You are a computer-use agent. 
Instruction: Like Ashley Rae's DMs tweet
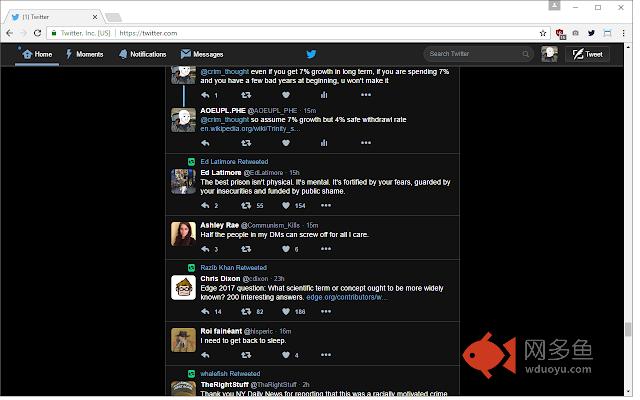(286, 249)
